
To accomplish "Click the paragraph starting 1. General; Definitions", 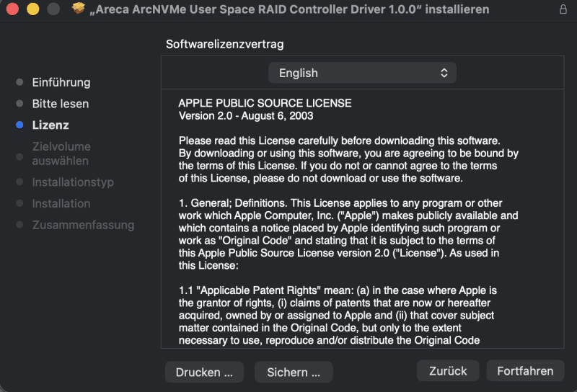I will click(x=348, y=234).
